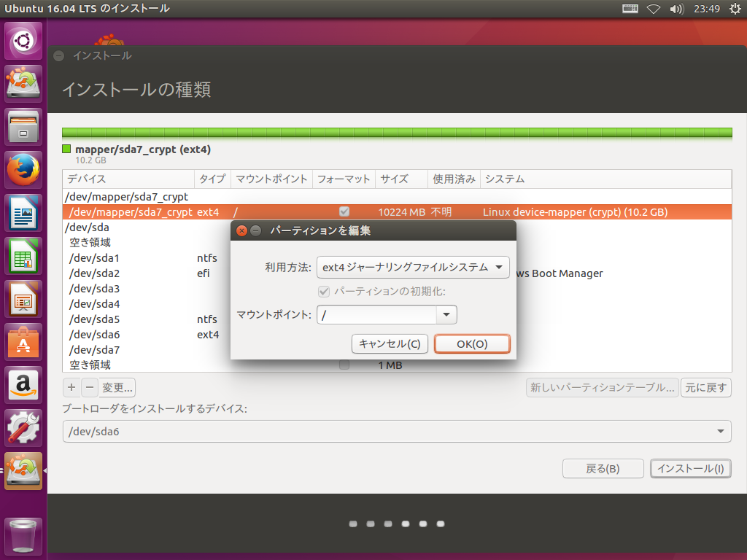The image size is (747, 560).
Task: Select the /dev/sda disk row
Action: (x=146, y=227)
